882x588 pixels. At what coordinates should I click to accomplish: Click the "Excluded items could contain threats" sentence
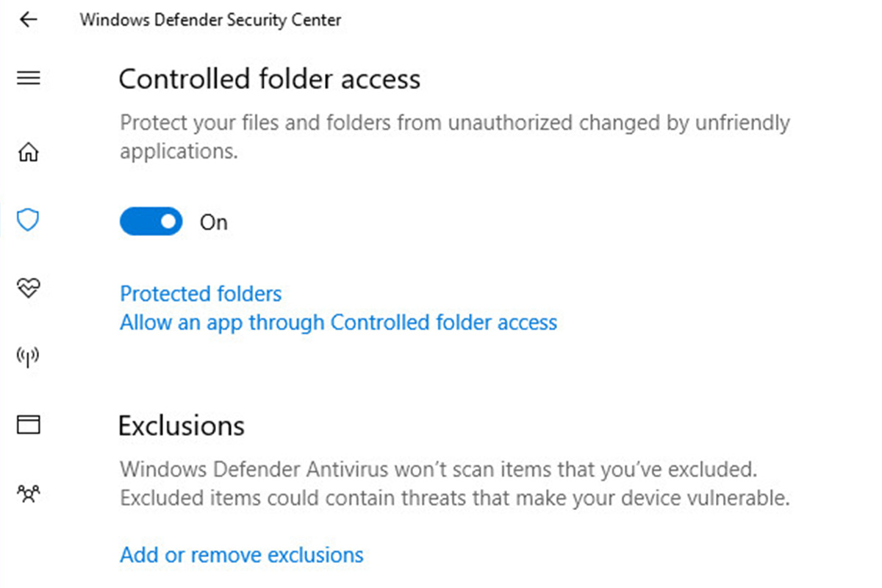tap(454, 498)
